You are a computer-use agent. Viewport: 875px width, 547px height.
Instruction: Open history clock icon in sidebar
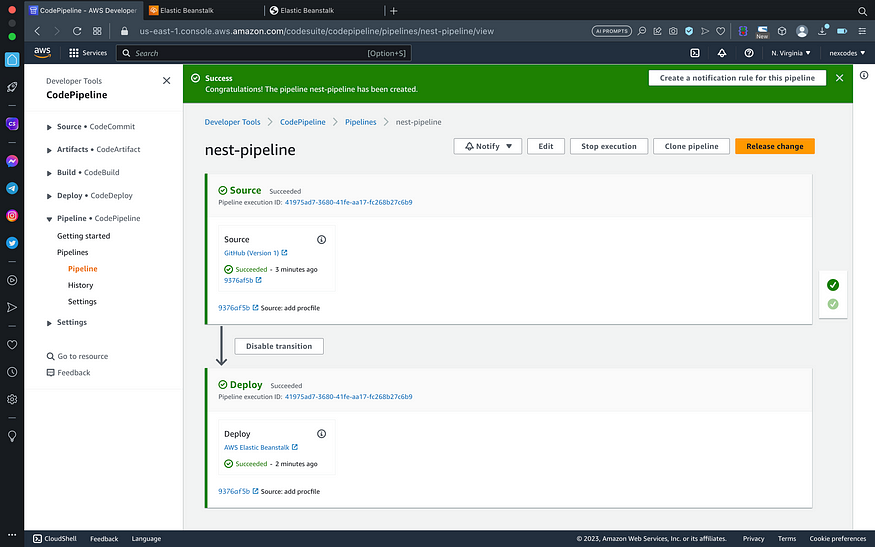point(12,372)
